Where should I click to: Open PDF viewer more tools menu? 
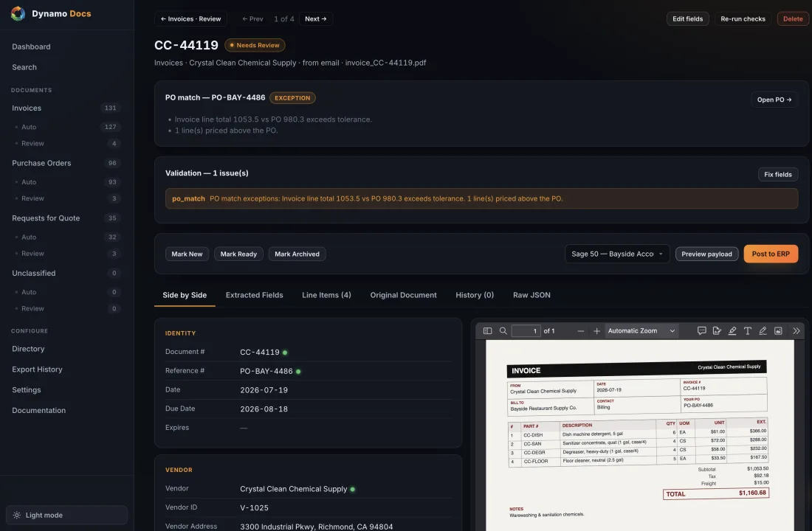[x=796, y=330]
